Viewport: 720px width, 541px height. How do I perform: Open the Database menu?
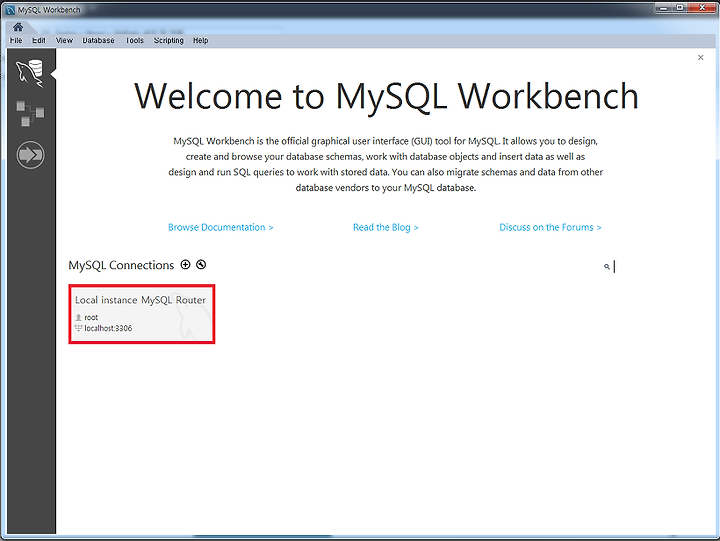98,40
